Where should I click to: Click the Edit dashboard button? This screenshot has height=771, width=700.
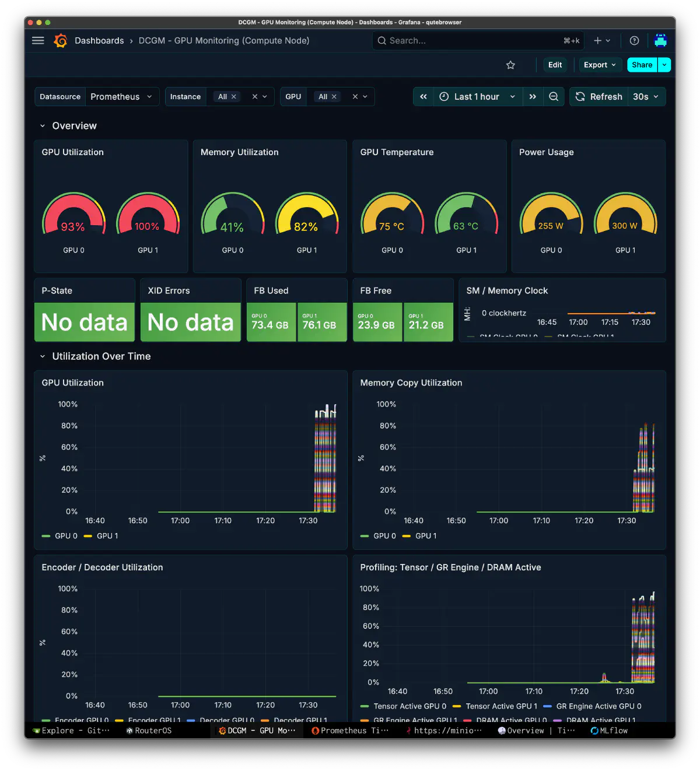[555, 65]
